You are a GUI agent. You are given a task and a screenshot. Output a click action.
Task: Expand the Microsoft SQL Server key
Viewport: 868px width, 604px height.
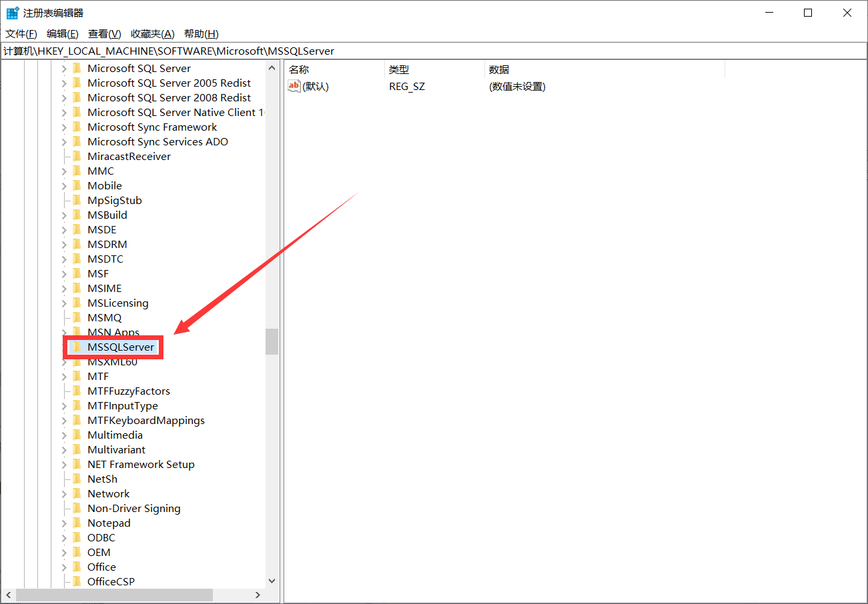click(65, 69)
